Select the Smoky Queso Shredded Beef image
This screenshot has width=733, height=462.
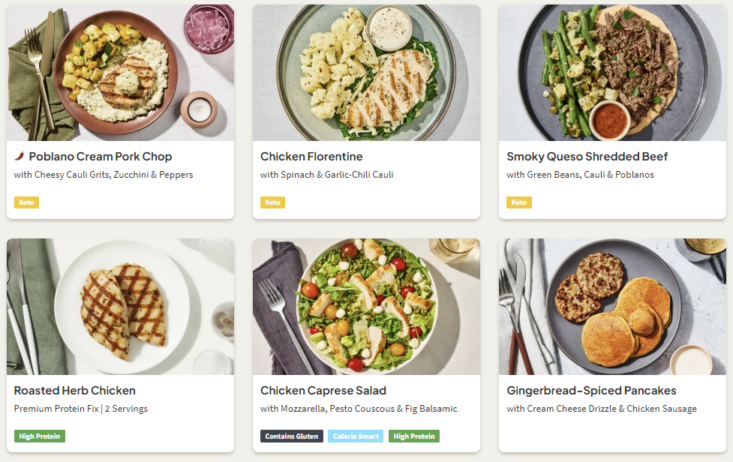(x=612, y=72)
